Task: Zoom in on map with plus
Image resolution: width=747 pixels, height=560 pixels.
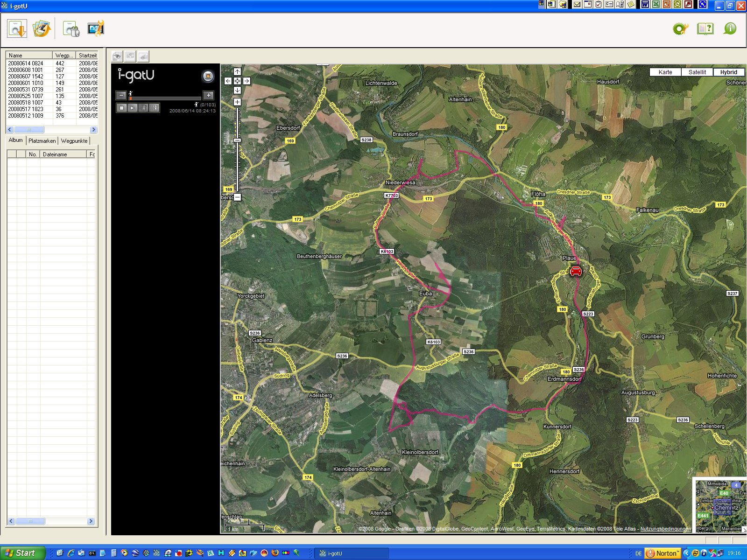Action: [x=237, y=102]
